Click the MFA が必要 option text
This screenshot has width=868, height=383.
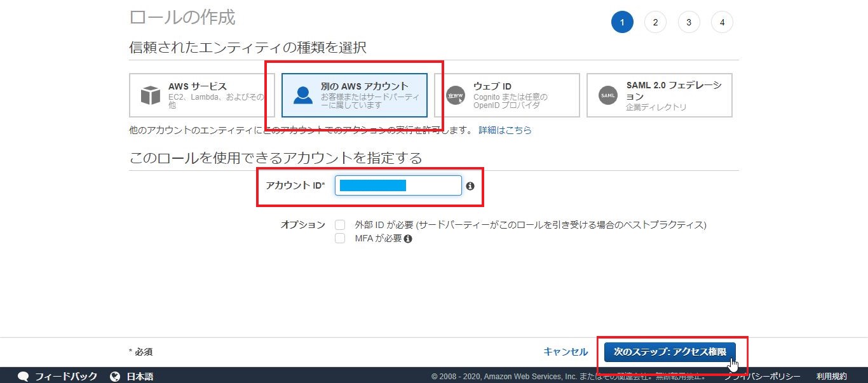pos(378,239)
